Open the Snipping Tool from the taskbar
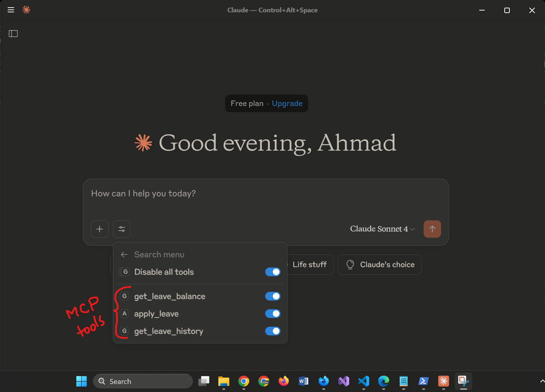This screenshot has height=392, width=545. [464, 381]
